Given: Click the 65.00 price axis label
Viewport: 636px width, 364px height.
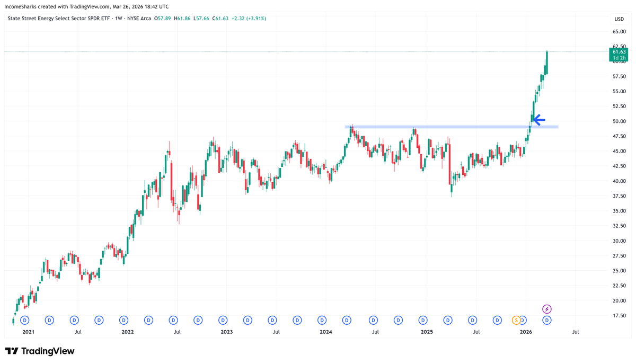Looking at the screenshot, I should click(619, 31).
